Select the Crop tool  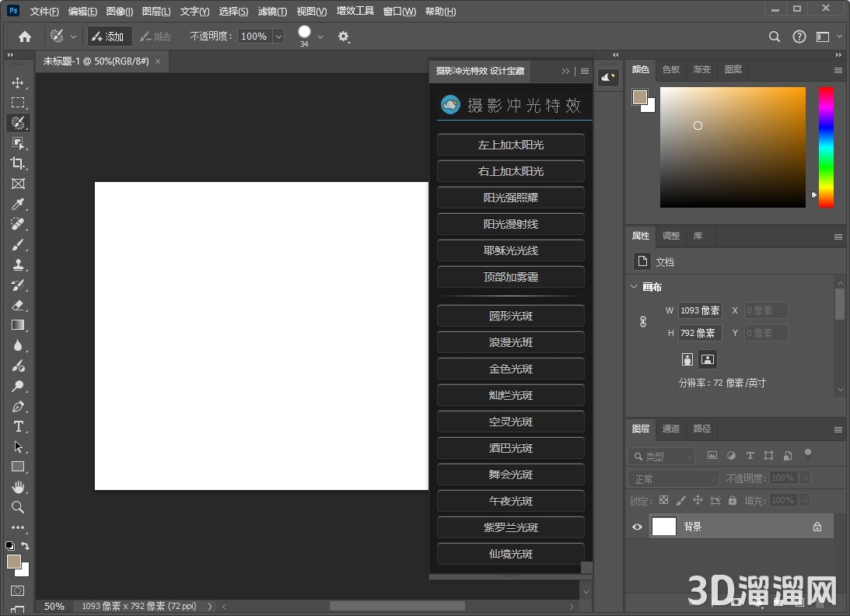(18, 163)
